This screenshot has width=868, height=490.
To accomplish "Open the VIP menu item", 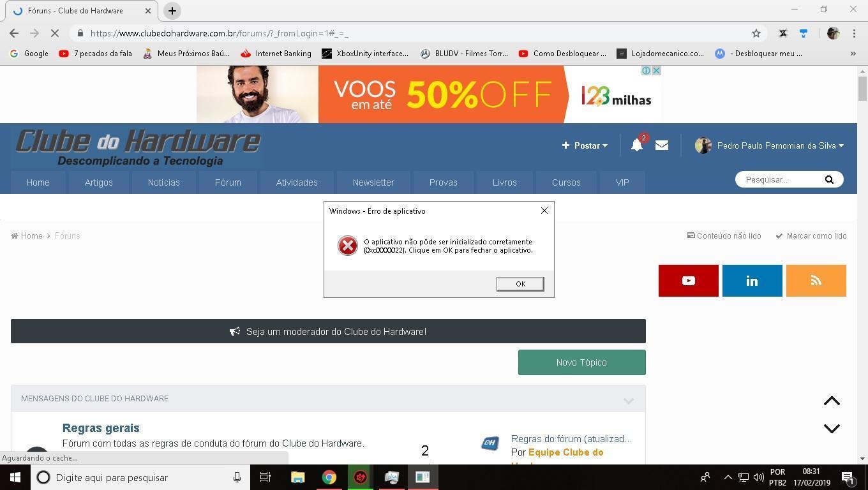I will click(622, 182).
